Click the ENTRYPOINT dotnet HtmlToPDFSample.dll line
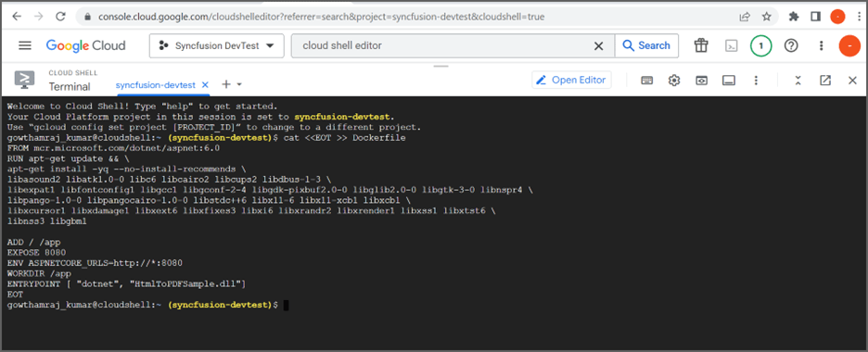 [x=126, y=284]
